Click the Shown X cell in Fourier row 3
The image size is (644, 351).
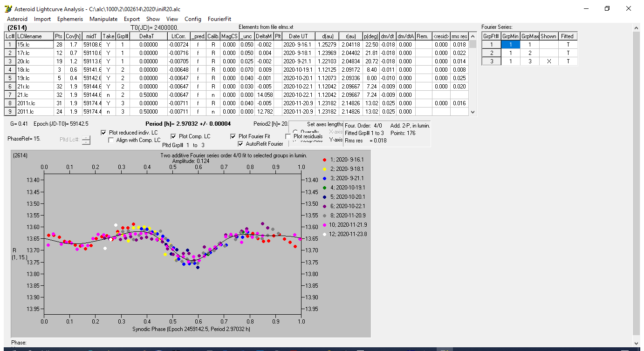(548, 61)
